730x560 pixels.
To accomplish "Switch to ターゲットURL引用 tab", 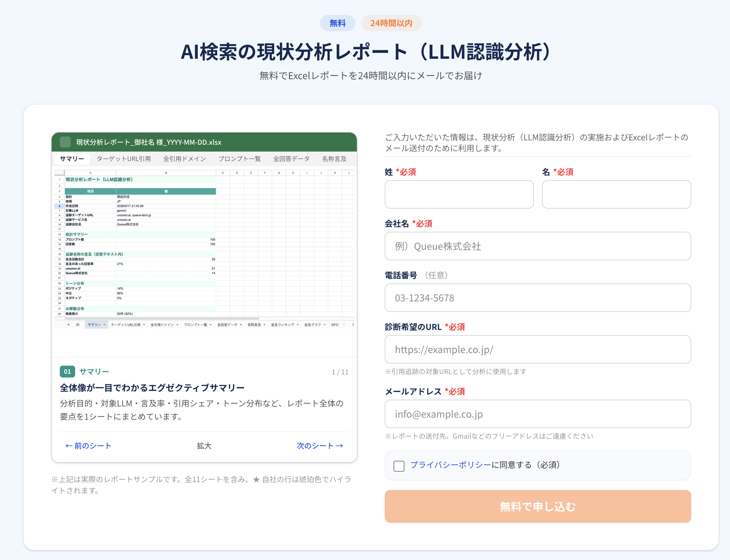I will (x=124, y=159).
